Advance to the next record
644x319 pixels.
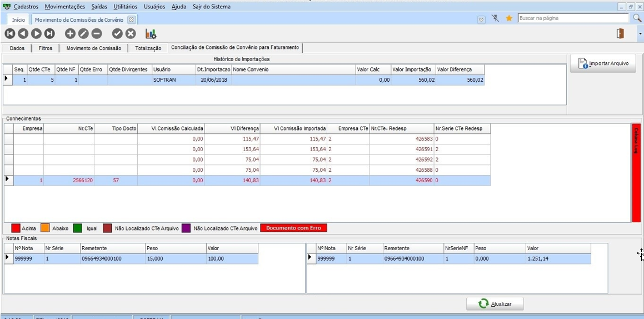(x=36, y=34)
